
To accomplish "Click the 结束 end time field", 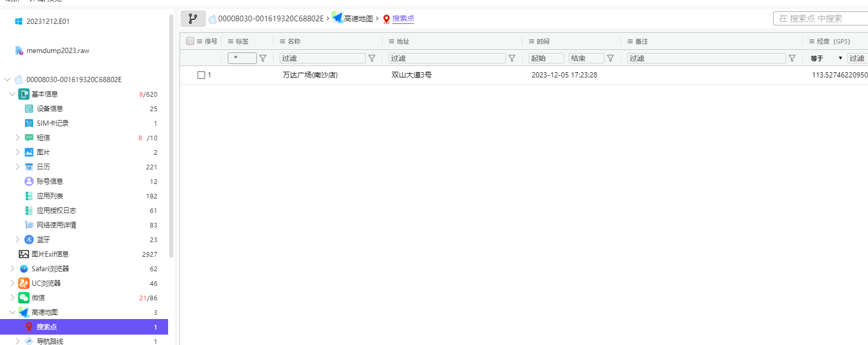I will coord(587,58).
